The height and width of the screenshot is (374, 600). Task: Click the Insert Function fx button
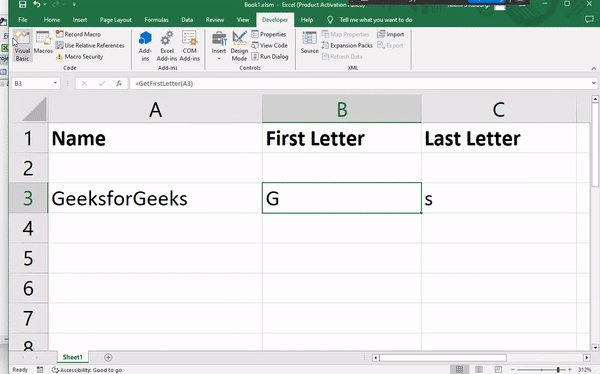coord(119,83)
